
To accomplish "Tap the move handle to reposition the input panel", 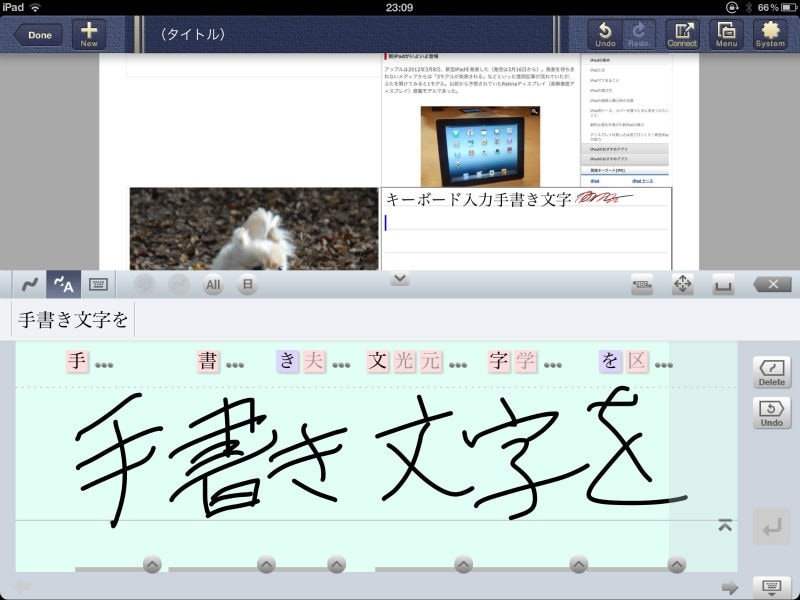I will [684, 285].
